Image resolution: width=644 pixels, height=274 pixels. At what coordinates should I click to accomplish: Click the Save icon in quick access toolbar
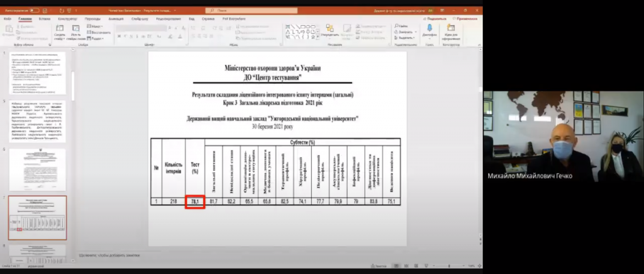point(45,10)
